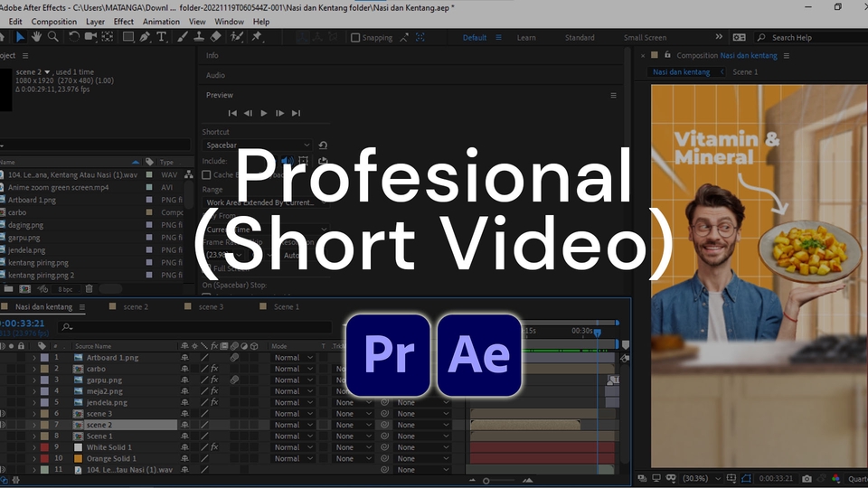Screen dimensions: 868x488
Task: Select the Eraser tool
Action: (x=216, y=37)
